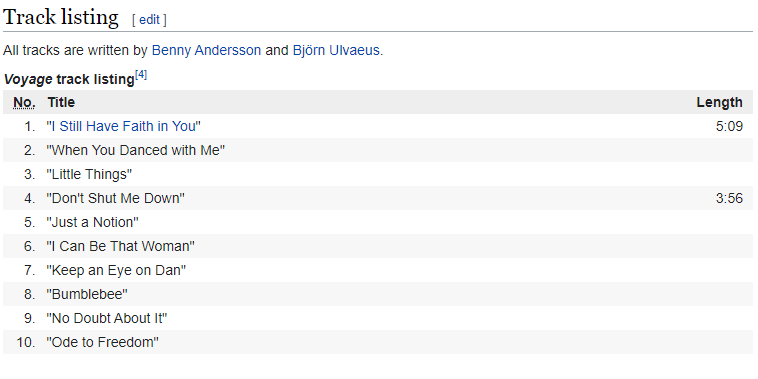Click the "Little Things" track title

click(x=89, y=174)
